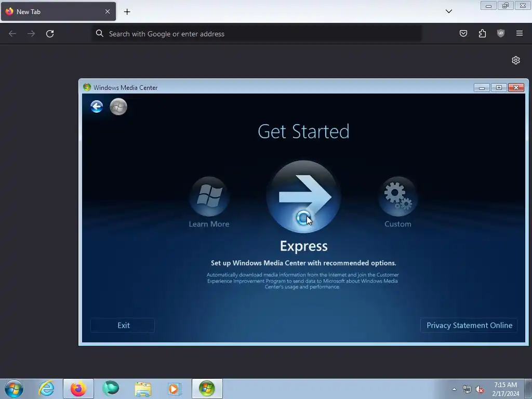This screenshot has width=532, height=399.
Task: Maximize the Windows Media Center window
Action: tap(499, 88)
